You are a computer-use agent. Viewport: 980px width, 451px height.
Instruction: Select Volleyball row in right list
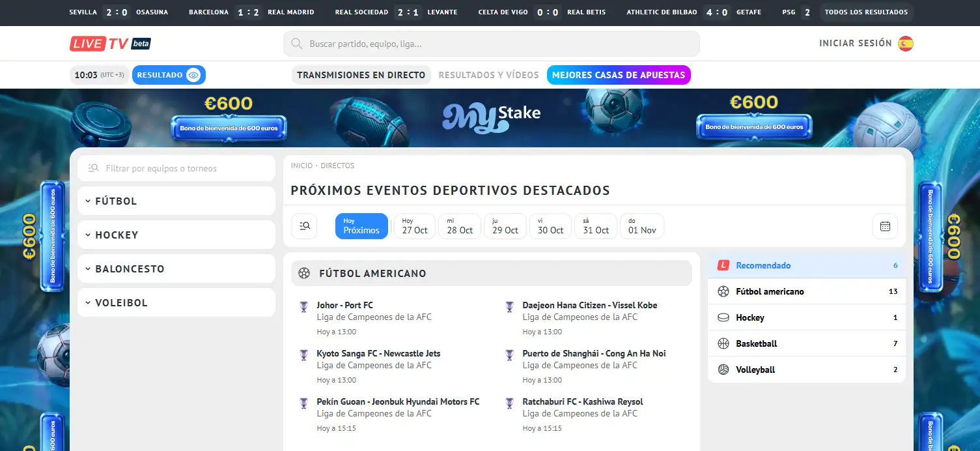807,370
